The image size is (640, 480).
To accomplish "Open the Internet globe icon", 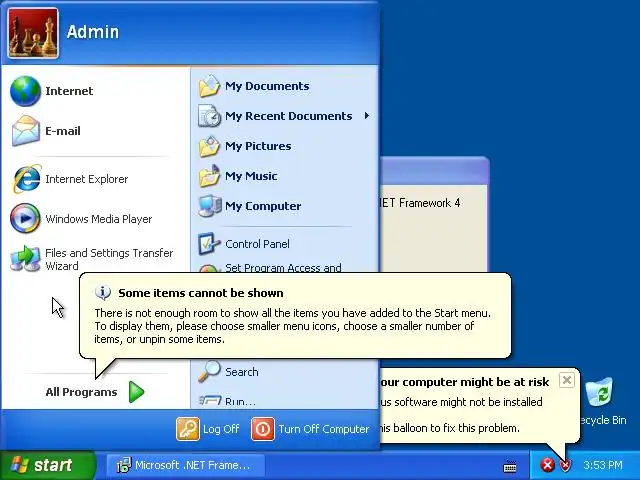I will pyautogui.click(x=25, y=91).
